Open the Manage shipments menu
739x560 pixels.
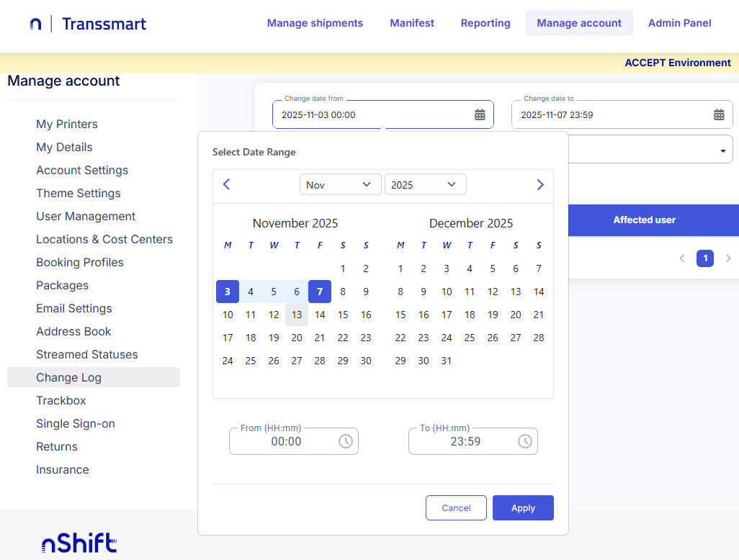(x=315, y=23)
